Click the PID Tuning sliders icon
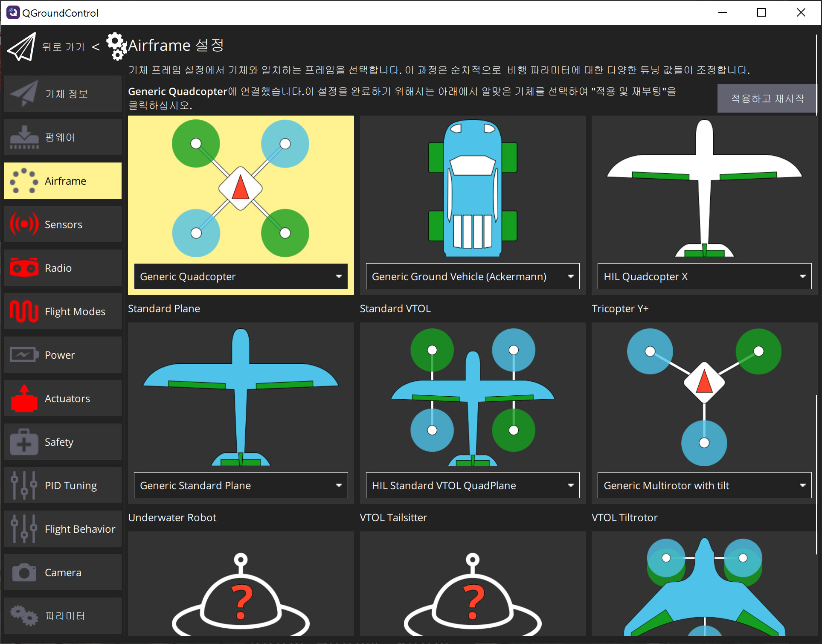Screen dimensions: 822x644 (x=24, y=485)
